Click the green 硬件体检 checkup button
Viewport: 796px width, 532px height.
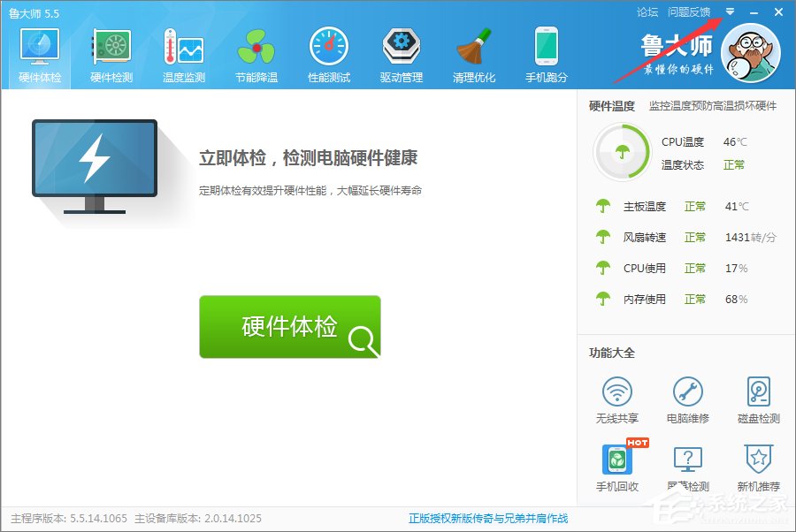click(x=291, y=327)
